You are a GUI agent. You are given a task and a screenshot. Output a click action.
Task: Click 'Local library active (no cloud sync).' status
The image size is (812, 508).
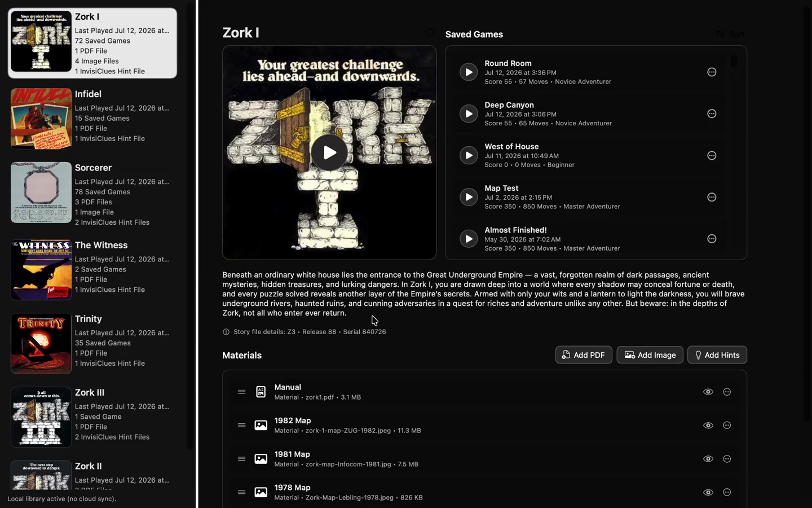(62, 499)
